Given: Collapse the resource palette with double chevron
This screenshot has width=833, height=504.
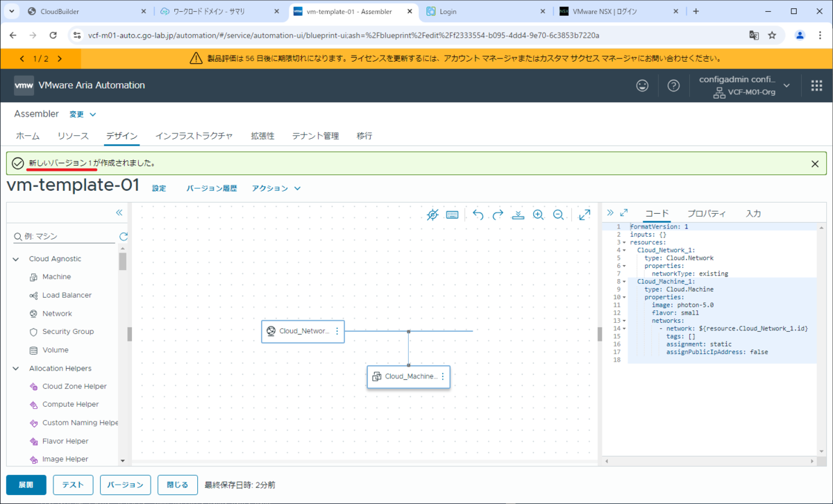Looking at the screenshot, I should coord(119,212).
